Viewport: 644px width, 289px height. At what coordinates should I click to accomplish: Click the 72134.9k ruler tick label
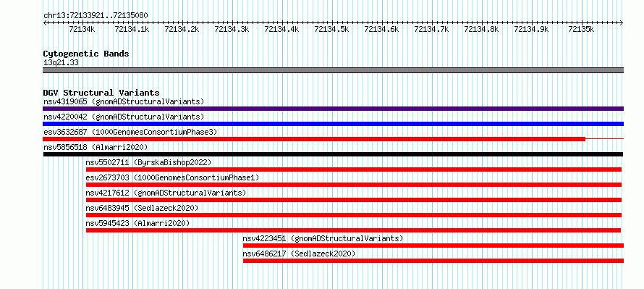pos(531,29)
